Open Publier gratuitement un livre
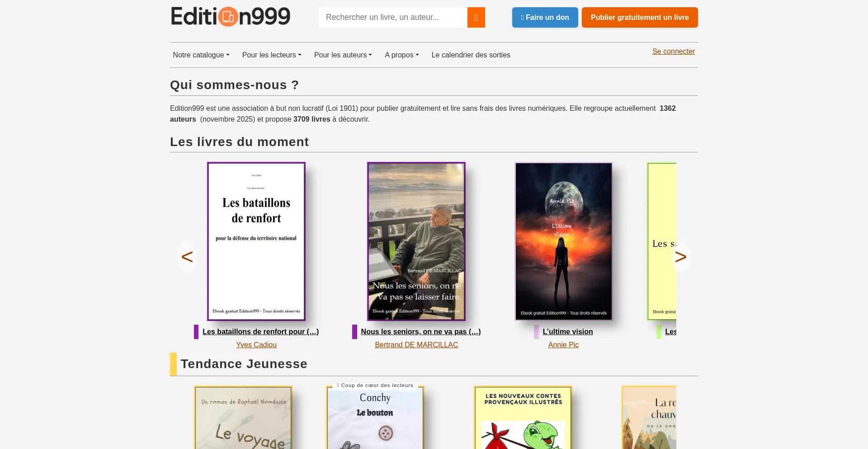 pos(640,17)
